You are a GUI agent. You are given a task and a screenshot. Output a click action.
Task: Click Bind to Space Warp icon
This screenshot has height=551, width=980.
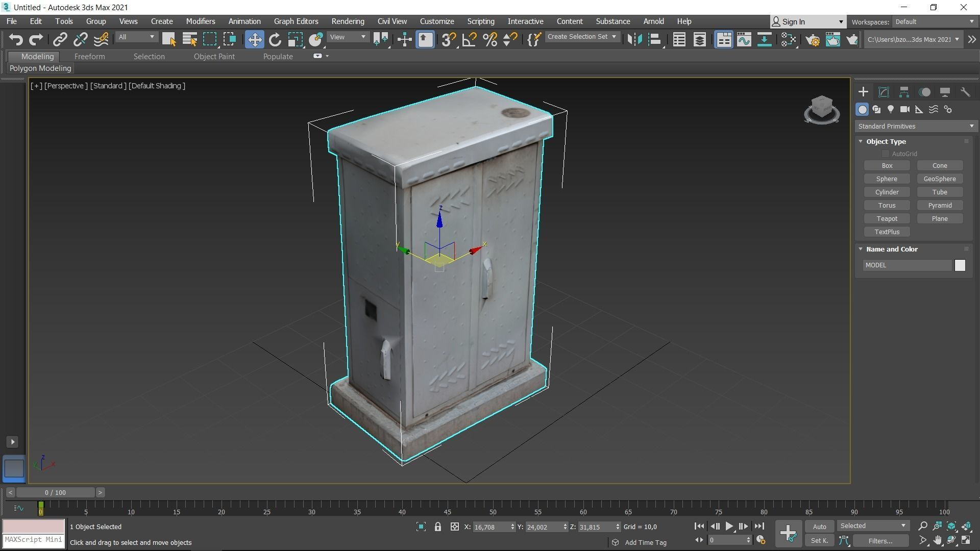[101, 39]
